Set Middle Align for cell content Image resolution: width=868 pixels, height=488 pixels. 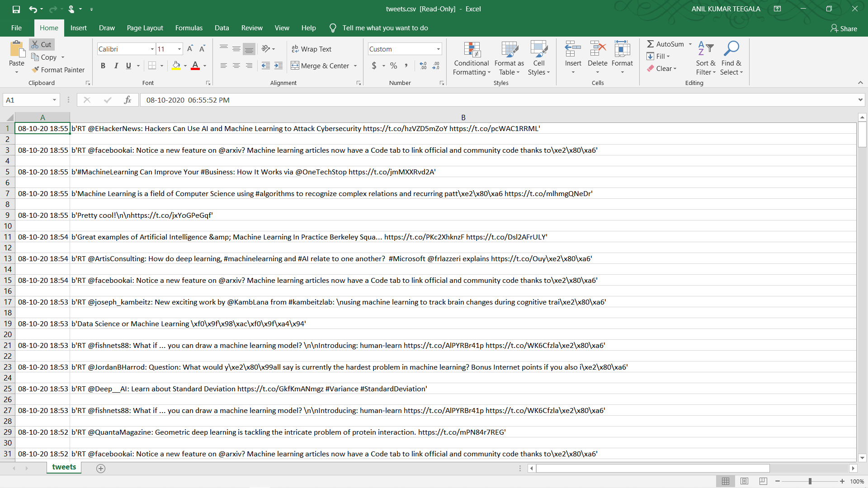236,49
